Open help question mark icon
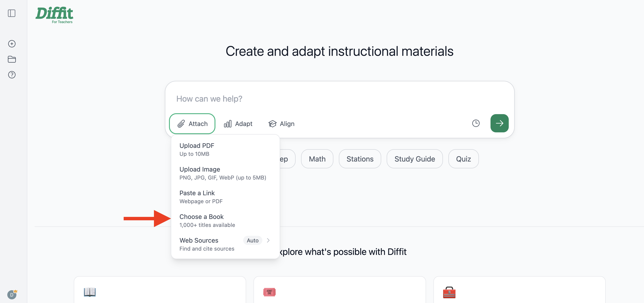The width and height of the screenshot is (644, 303). coord(12,75)
